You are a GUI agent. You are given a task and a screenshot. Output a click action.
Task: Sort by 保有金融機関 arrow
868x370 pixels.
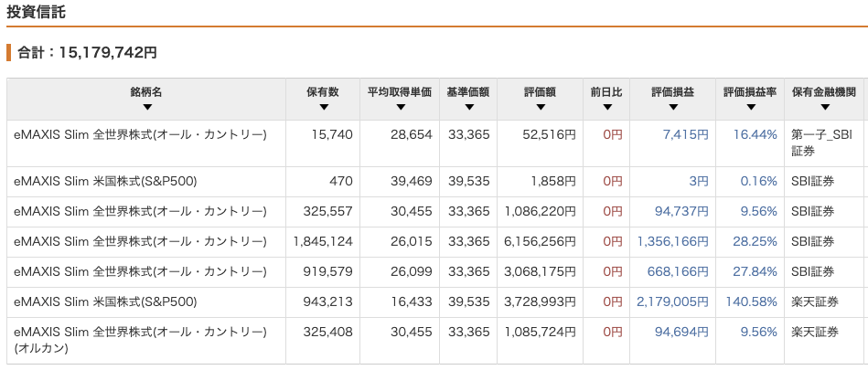[x=823, y=108]
